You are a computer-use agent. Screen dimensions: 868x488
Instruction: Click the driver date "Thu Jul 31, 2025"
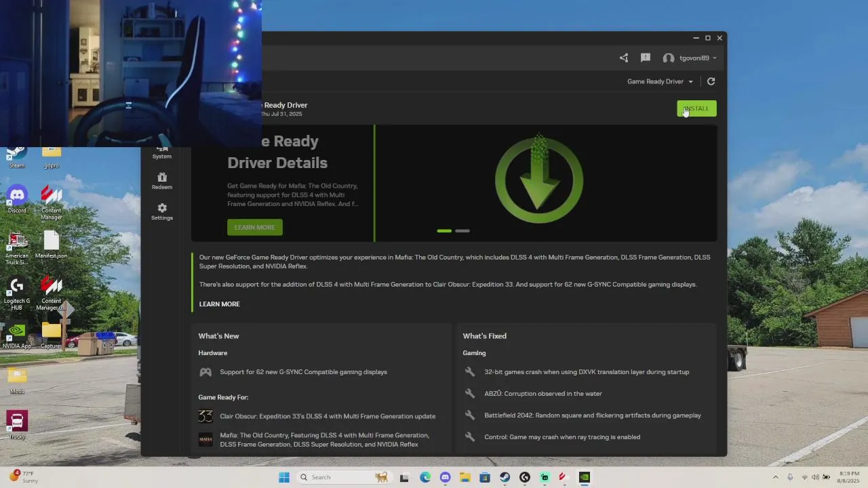point(281,114)
